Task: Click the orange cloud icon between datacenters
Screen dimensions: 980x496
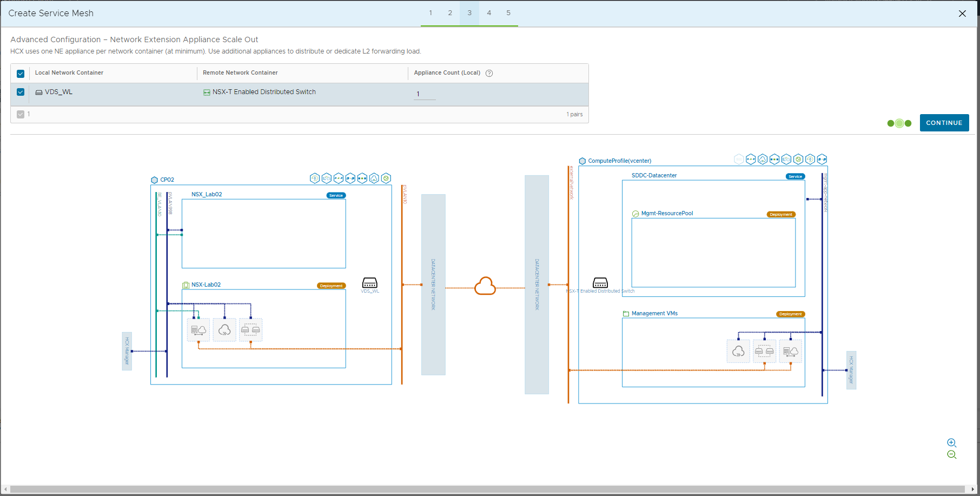Action: click(x=485, y=286)
